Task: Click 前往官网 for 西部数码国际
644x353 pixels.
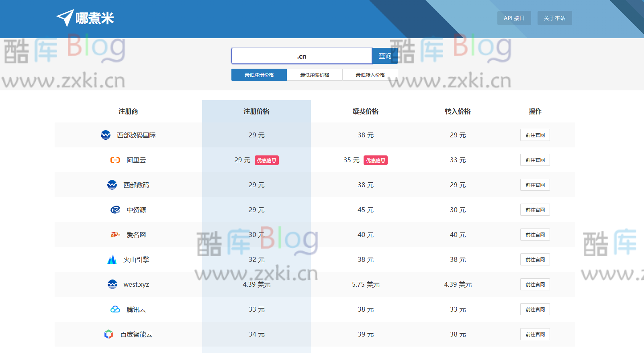Action: (535, 135)
